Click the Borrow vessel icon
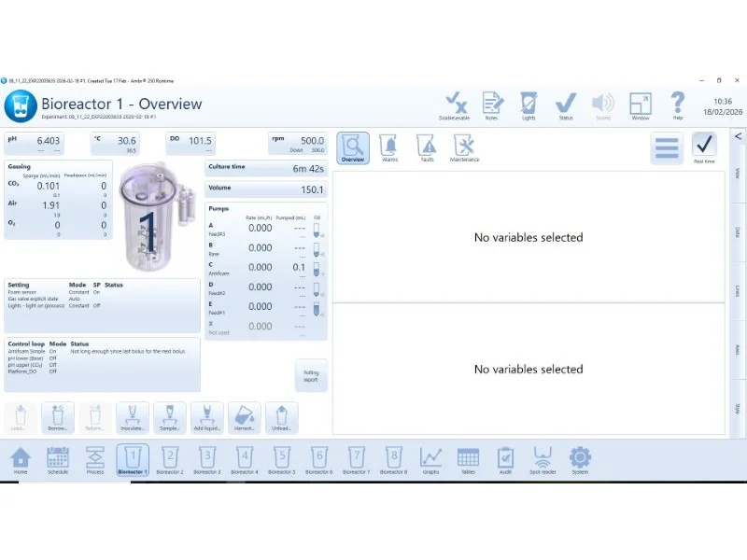The image size is (747, 560). coord(58,417)
